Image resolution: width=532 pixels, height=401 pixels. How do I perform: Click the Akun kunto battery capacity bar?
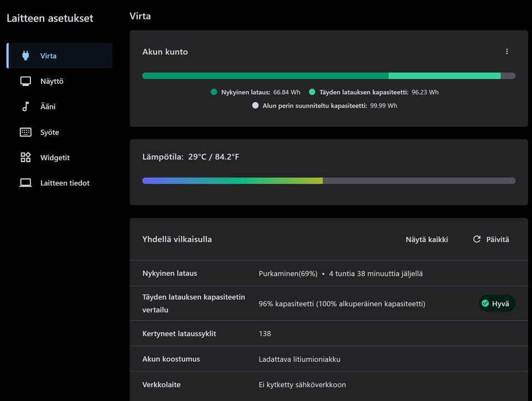(x=329, y=76)
